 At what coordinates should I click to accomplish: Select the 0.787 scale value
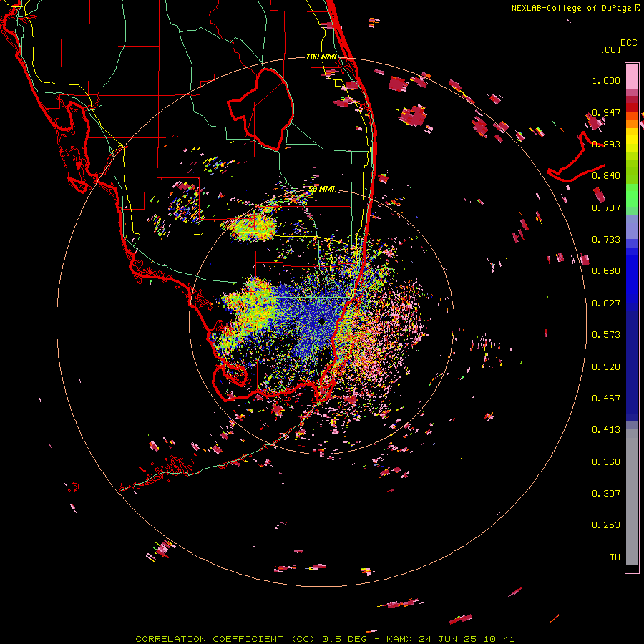pos(606,208)
